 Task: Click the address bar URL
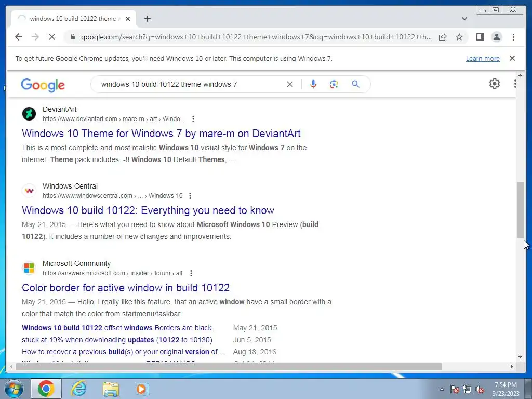[x=256, y=37]
